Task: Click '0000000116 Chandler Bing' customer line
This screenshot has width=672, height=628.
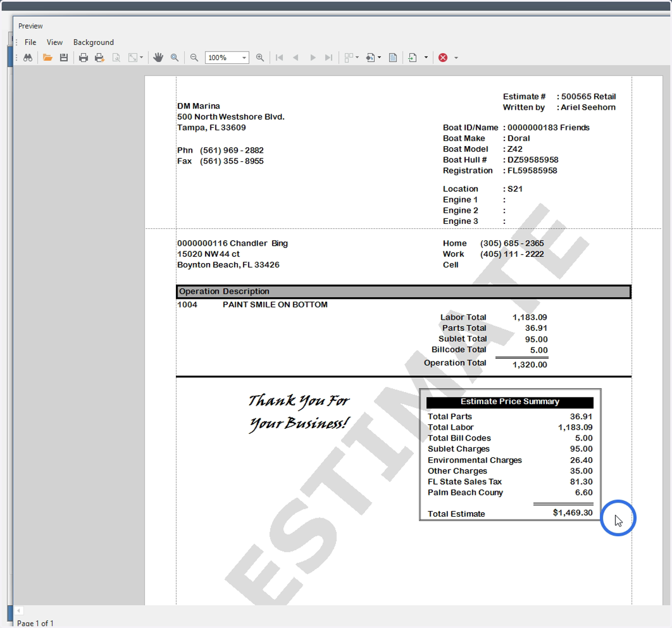Action: point(232,243)
